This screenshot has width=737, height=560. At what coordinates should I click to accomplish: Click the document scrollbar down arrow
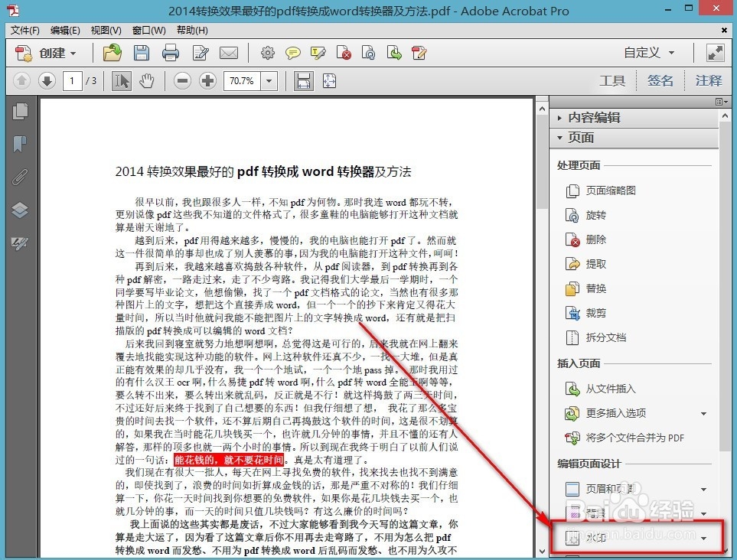[x=542, y=552]
